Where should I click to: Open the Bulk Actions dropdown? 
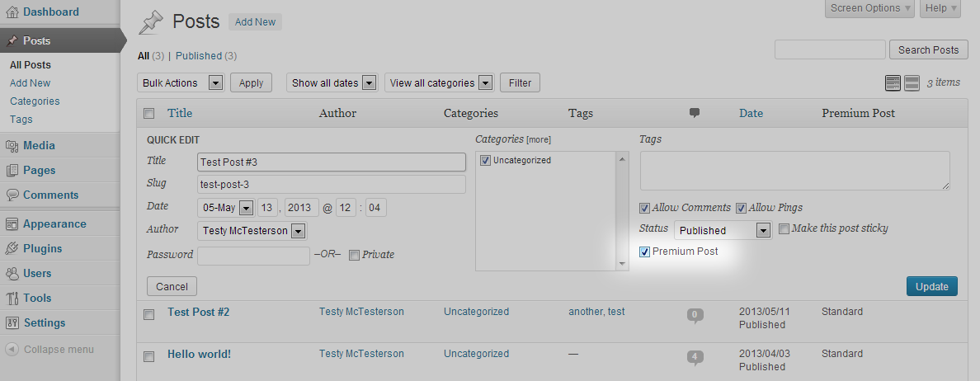181,82
